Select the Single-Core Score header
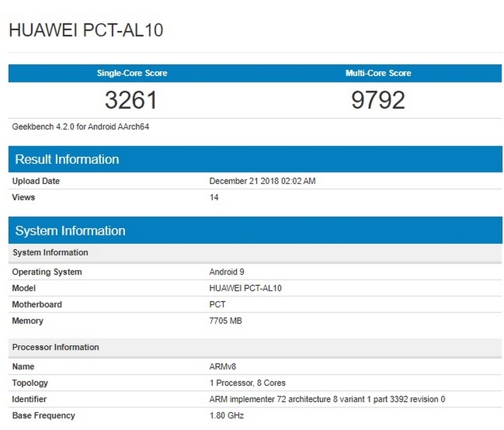Image resolution: width=504 pixels, height=430 pixels. 132,73
